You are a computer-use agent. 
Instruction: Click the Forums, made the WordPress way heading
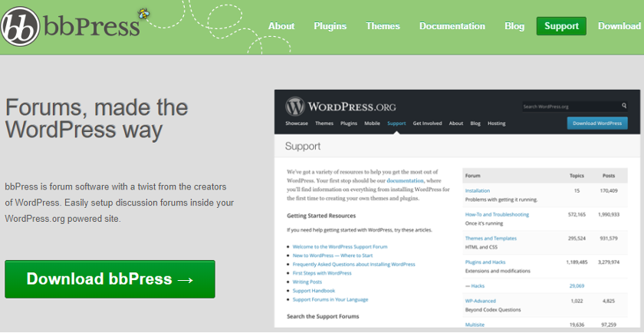click(97, 118)
